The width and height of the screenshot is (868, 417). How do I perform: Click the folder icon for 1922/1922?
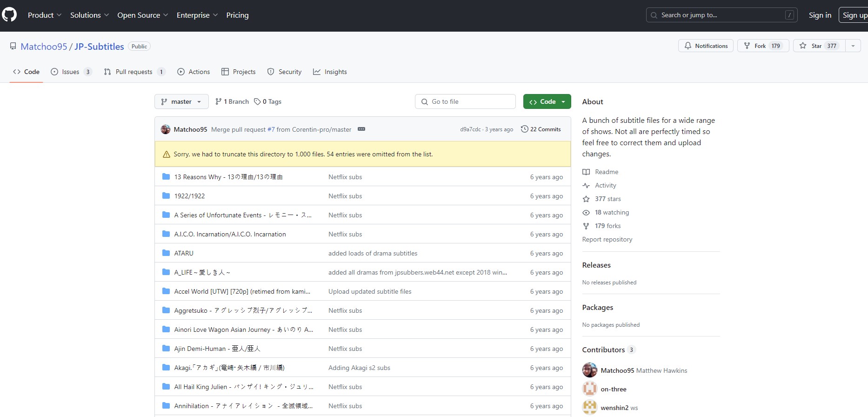coord(166,195)
